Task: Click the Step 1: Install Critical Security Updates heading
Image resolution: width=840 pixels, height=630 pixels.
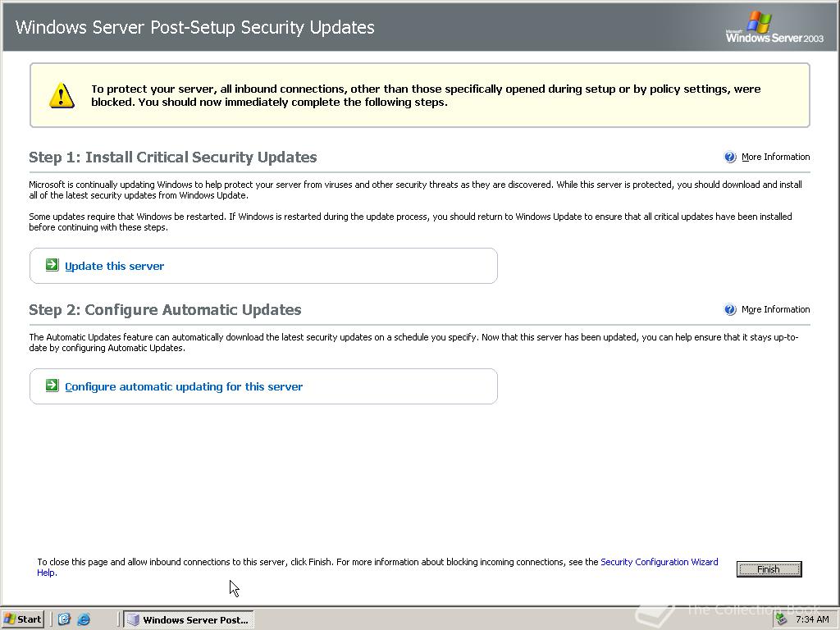Action: (173, 157)
